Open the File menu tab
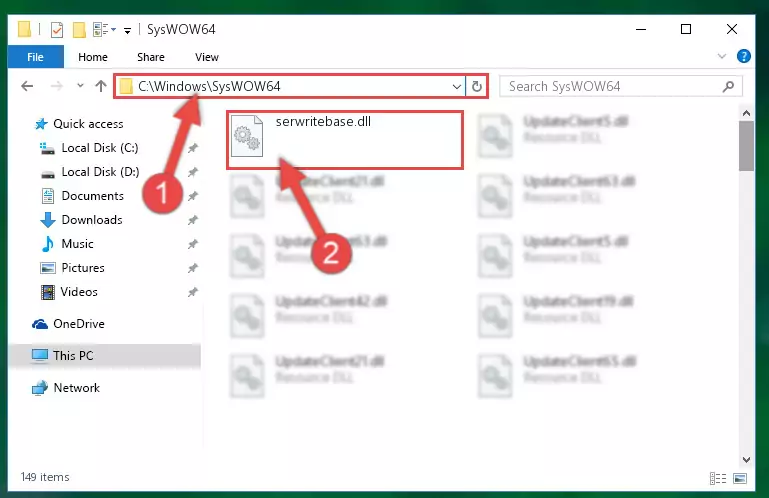This screenshot has height=498, width=769. pyautogui.click(x=35, y=57)
